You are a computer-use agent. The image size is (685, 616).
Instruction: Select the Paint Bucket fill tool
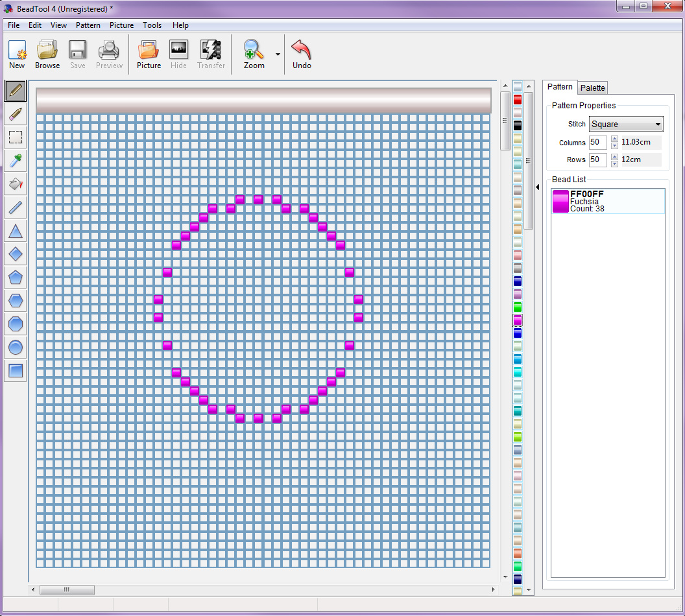[16, 184]
